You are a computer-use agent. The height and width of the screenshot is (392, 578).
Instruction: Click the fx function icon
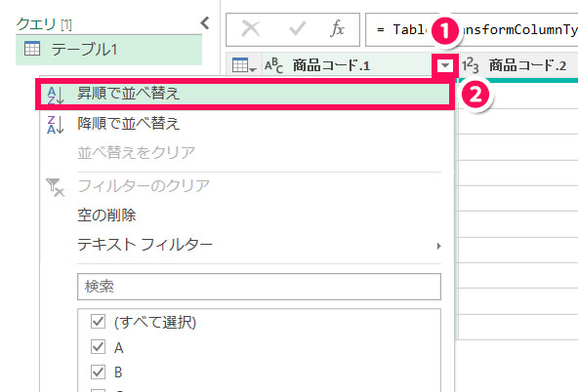337,29
